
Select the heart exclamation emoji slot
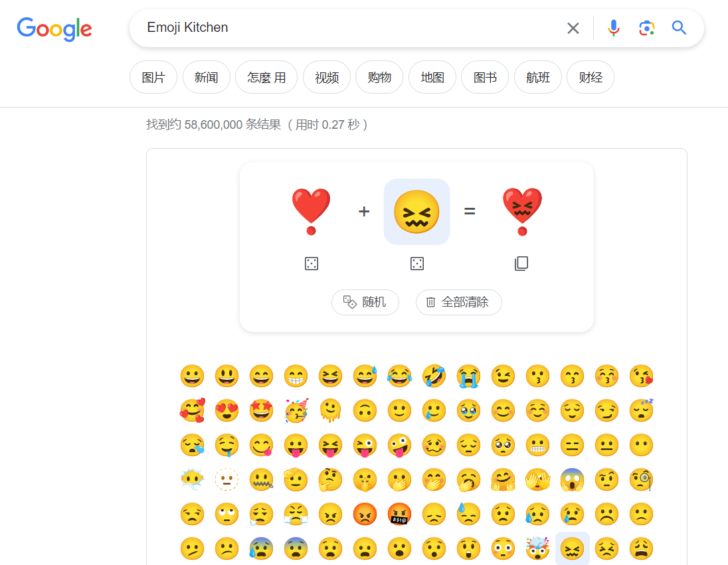[311, 212]
